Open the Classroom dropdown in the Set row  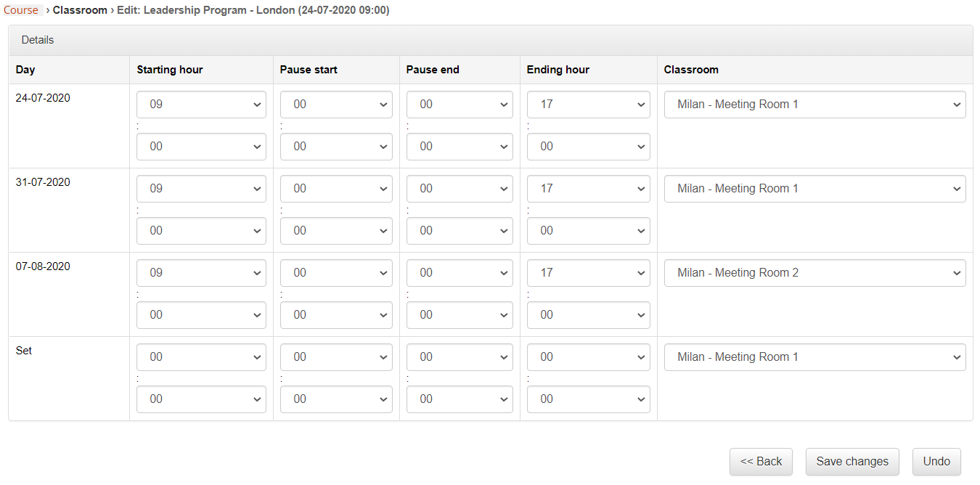point(814,356)
